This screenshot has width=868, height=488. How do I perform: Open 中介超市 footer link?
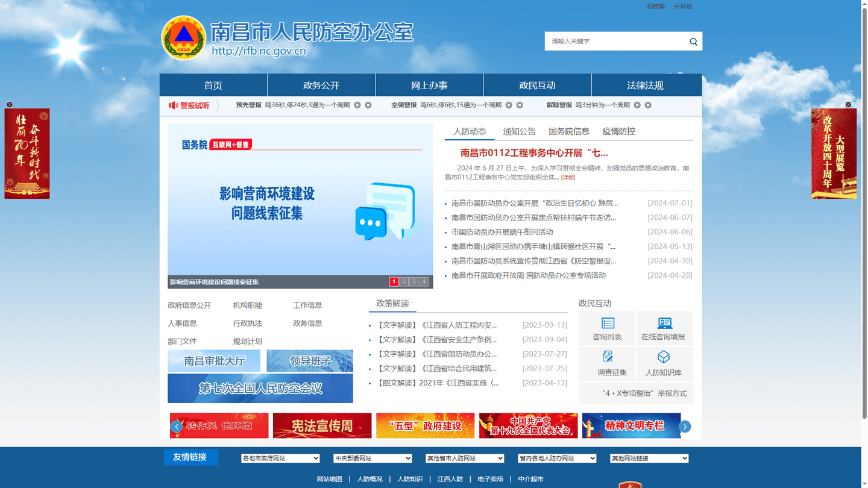pyautogui.click(x=530, y=479)
